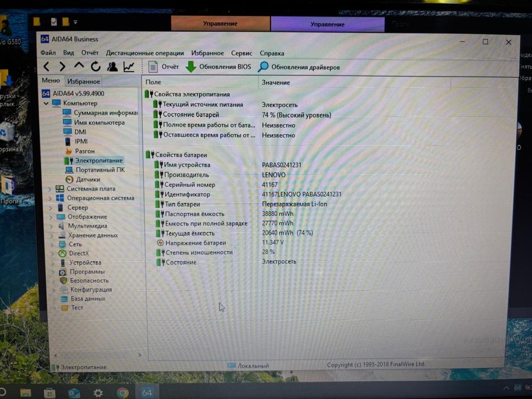Screen dimensions: 532x399
Task: Click the orange Управление ribbon tab behind AIDA64
Action: (220, 23)
